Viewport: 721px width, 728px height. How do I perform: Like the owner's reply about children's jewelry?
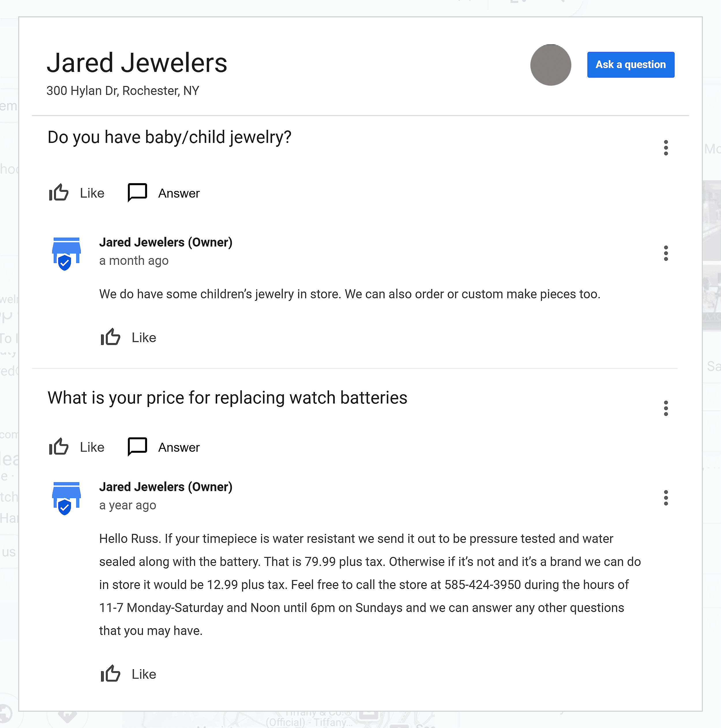click(128, 337)
